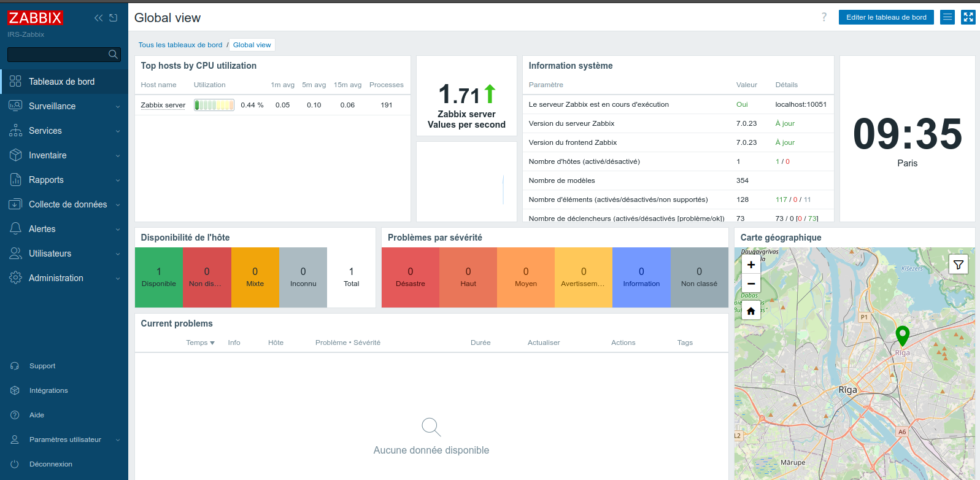This screenshot has width=980, height=480.
Task: Expand the Collecte de données chevron
Action: point(118,205)
